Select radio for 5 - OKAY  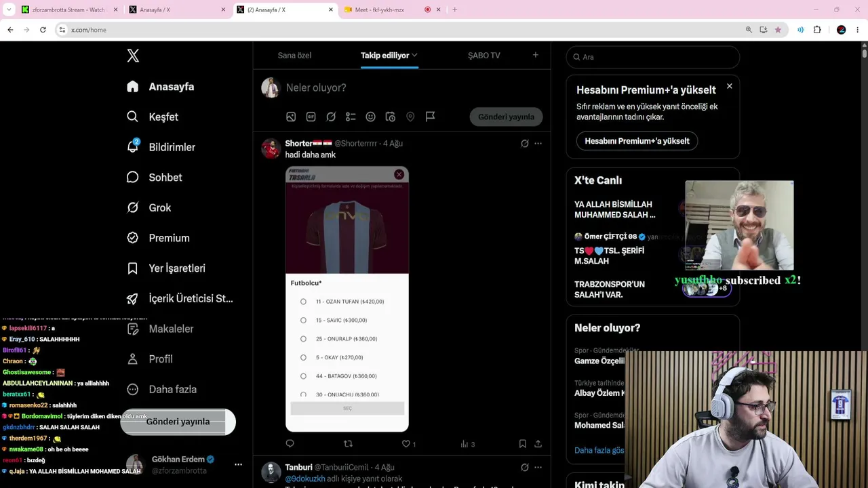tap(303, 357)
